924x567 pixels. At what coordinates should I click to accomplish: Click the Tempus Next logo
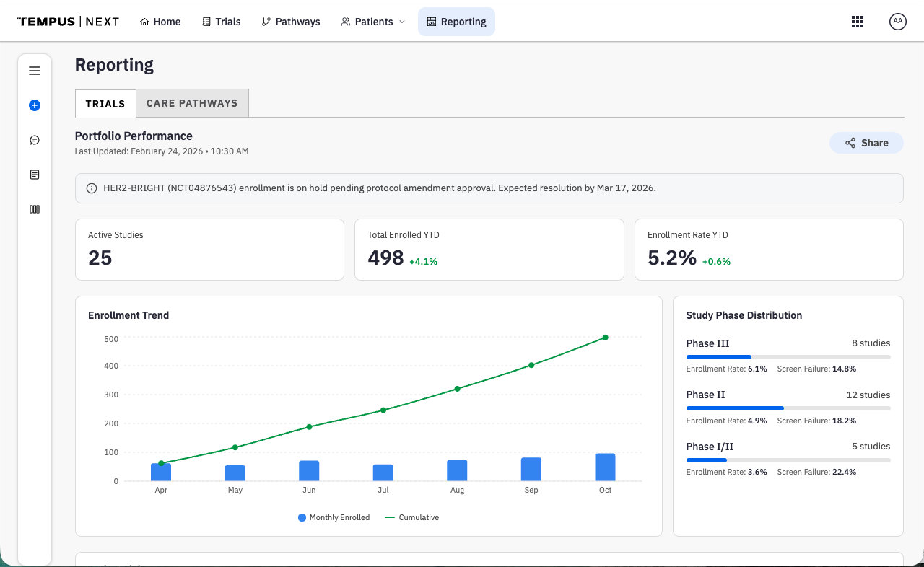pyautogui.click(x=69, y=22)
